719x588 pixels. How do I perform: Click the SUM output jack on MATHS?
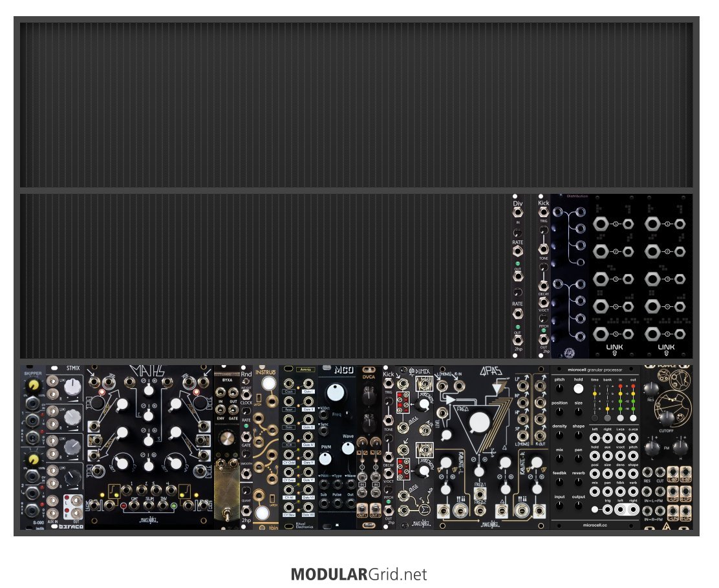[x=149, y=505]
